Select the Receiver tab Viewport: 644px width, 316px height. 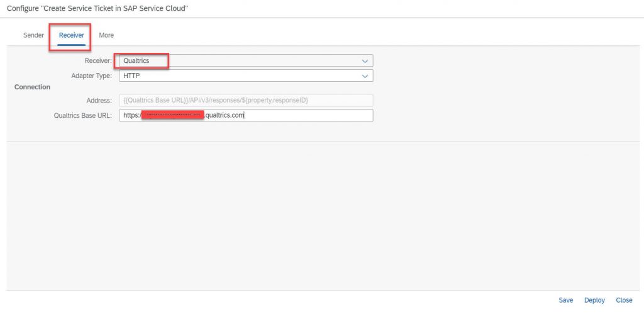point(72,35)
